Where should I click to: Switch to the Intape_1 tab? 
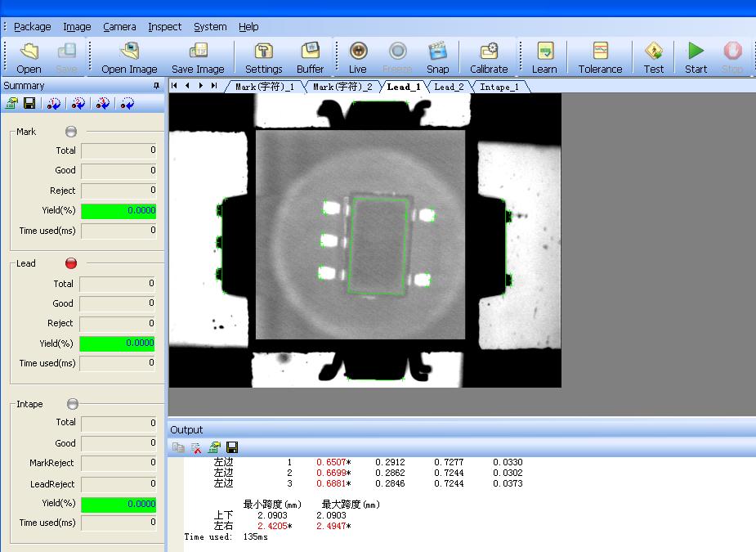[499, 87]
